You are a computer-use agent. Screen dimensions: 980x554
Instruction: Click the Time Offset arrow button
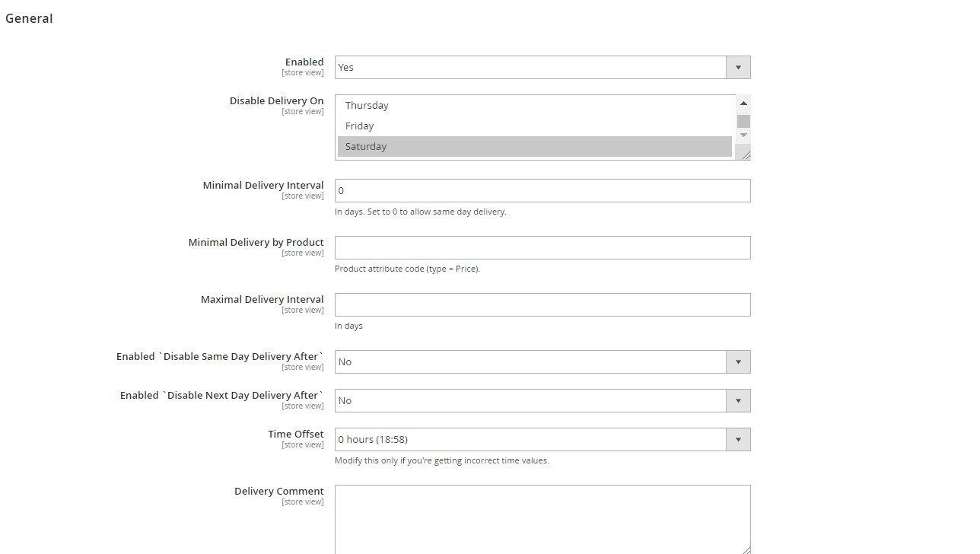click(x=738, y=439)
